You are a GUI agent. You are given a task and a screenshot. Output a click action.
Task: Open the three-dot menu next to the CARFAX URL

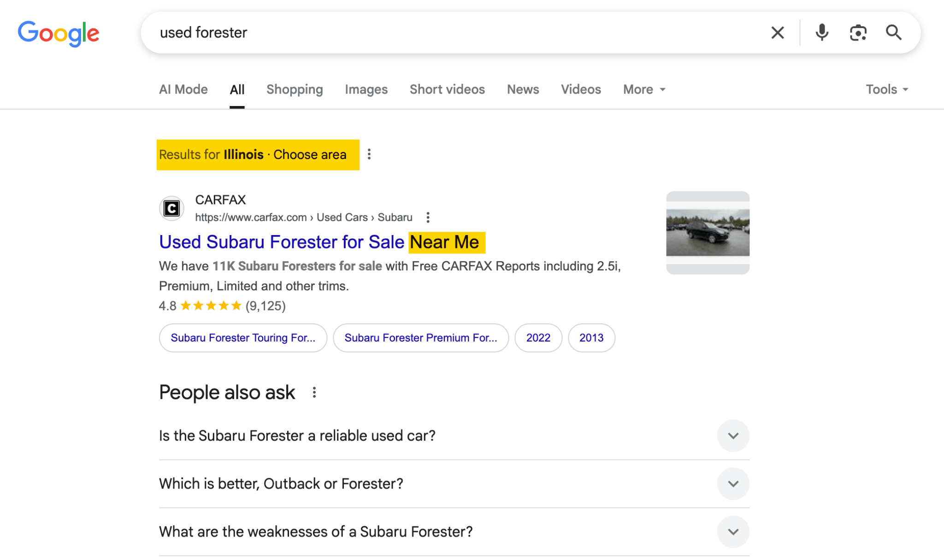coord(428,217)
